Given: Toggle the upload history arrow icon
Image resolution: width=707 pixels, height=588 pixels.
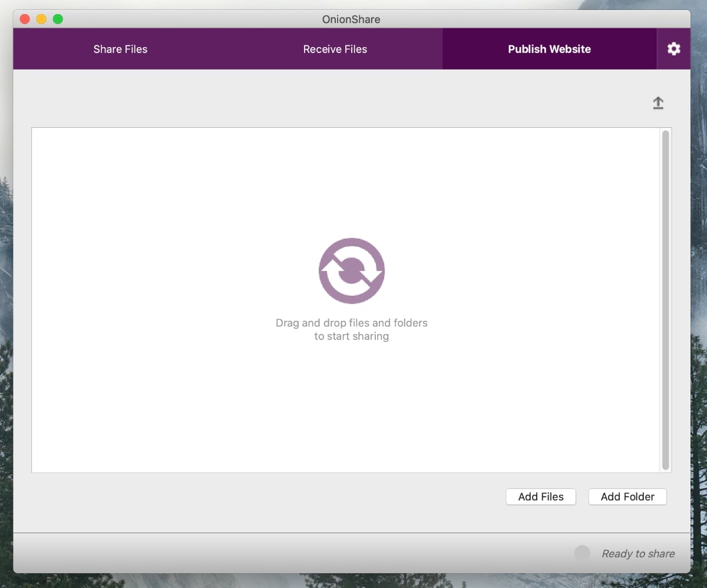Looking at the screenshot, I should point(658,103).
